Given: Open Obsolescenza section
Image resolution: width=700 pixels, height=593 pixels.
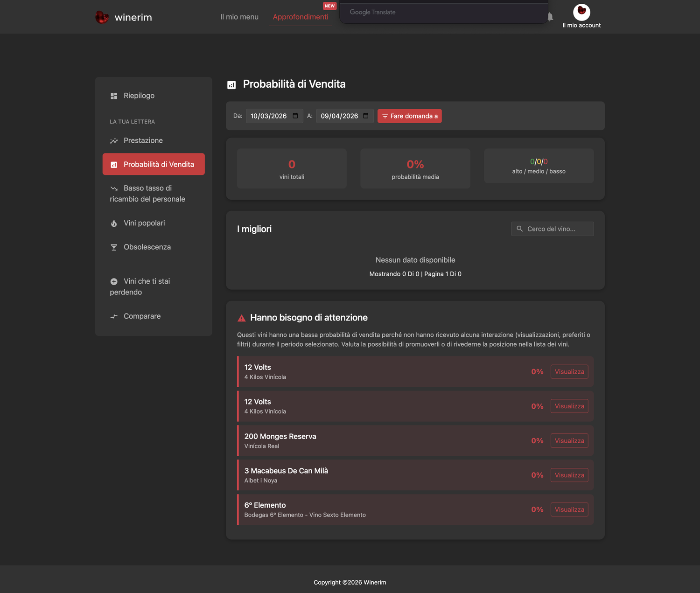Looking at the screenshot, I should click(x=154, y=247).
